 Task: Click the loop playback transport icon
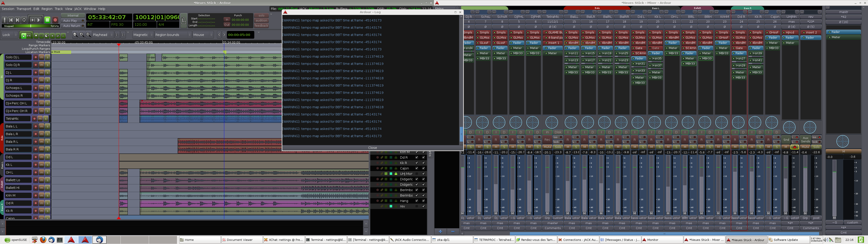coord(24,20)
